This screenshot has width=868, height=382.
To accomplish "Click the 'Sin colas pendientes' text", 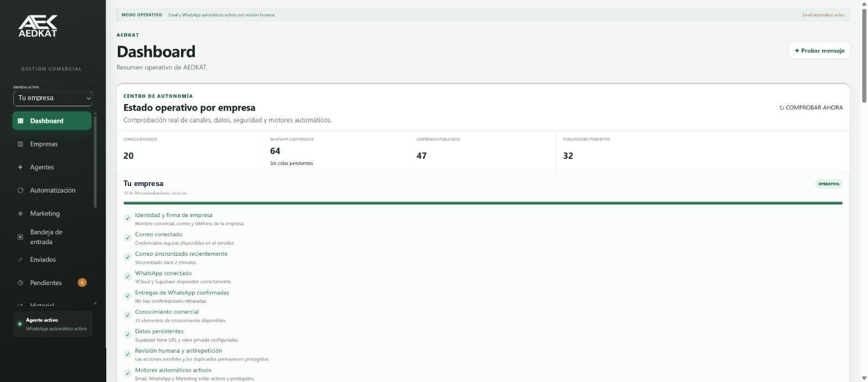I will tap(291, 163).
